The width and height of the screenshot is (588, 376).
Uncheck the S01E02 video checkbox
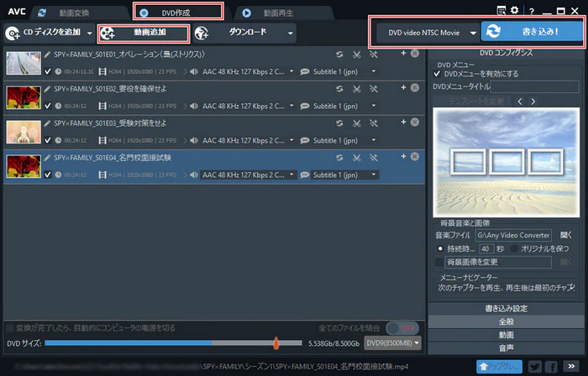48,106
